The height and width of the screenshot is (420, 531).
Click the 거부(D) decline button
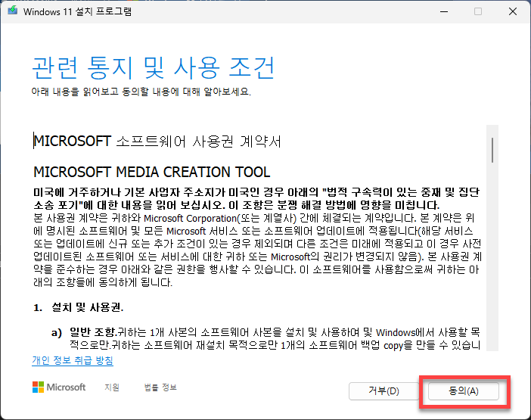coord(383,391)
